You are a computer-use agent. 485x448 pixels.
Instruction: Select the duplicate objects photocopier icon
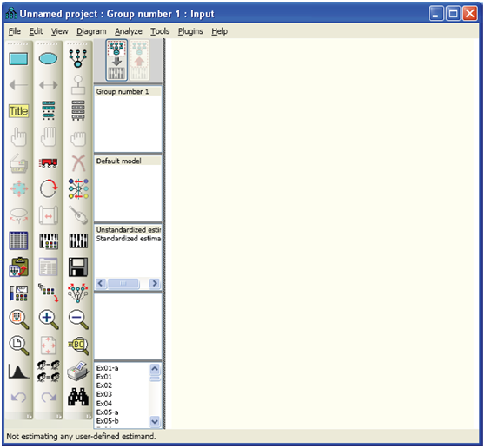[18, 163]
